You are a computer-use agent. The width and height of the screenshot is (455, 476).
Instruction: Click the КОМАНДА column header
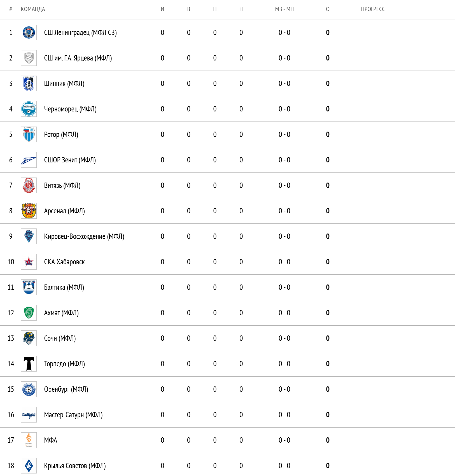(33, 9)
